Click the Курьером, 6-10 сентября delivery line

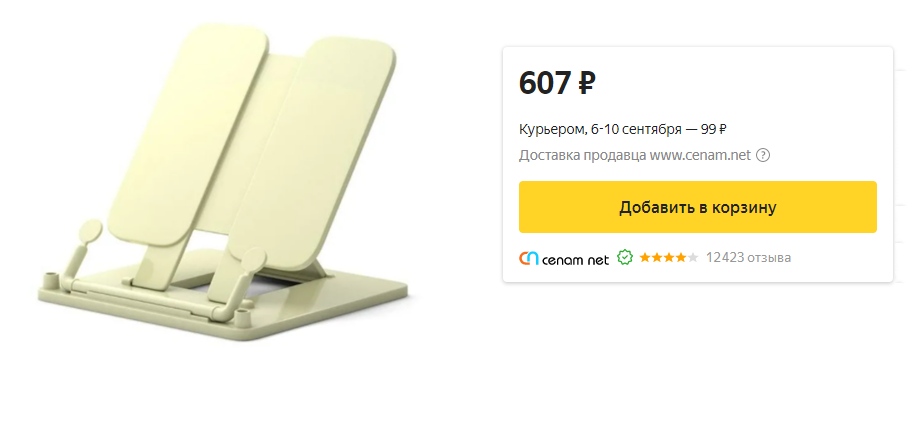(x=600, y=130)
